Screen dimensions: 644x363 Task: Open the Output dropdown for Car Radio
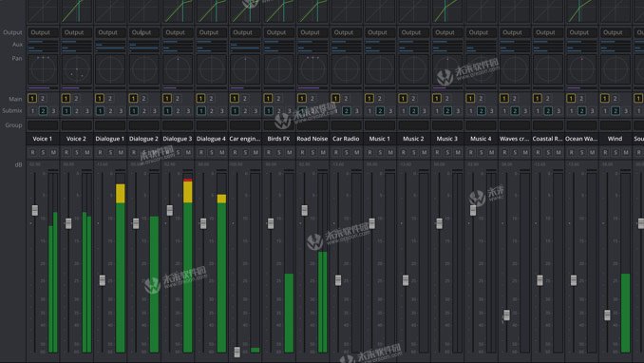click(346, 32)
